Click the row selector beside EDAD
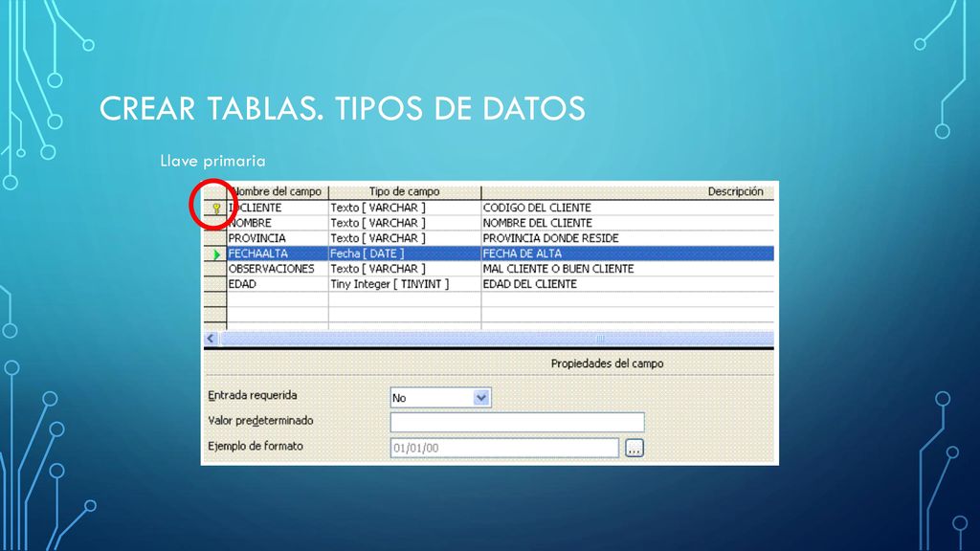Image resolution: width=980 pixels, height=551 pixels. pos(215,284)
